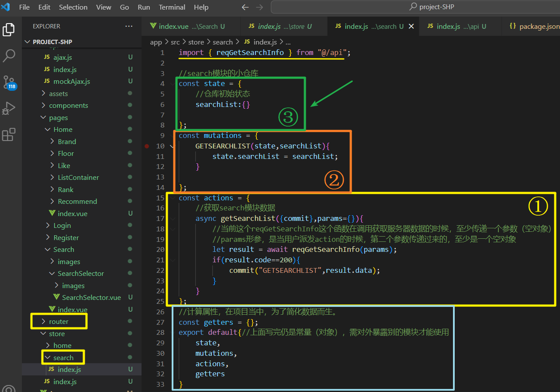Open the Search view in the activity bar

point(9,56)
